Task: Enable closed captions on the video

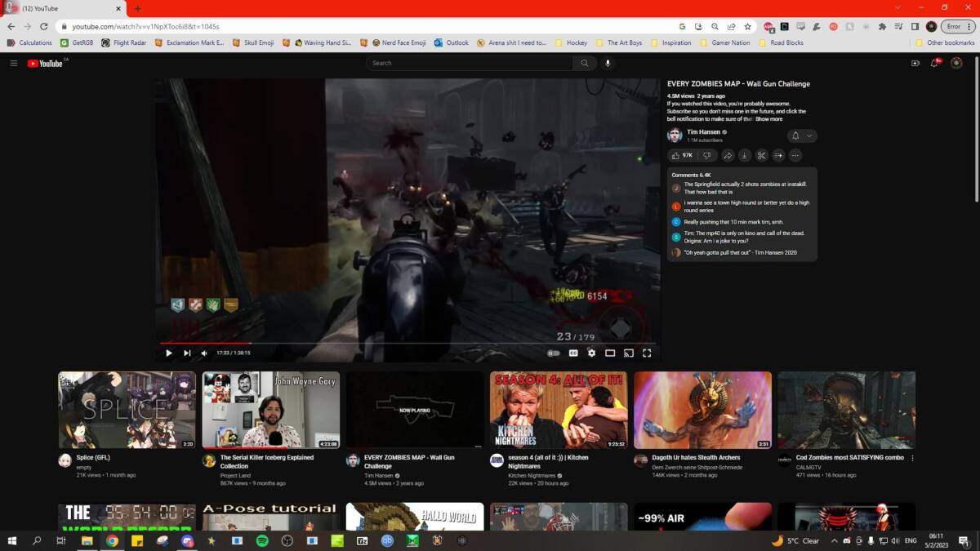Action: (573, 353)
